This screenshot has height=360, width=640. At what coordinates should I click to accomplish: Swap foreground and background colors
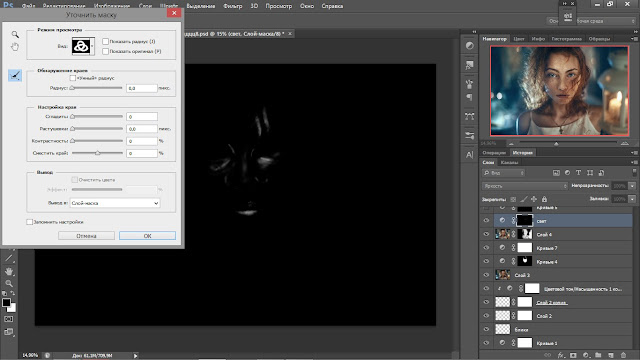pyautogui.click(x=13, y=293)
